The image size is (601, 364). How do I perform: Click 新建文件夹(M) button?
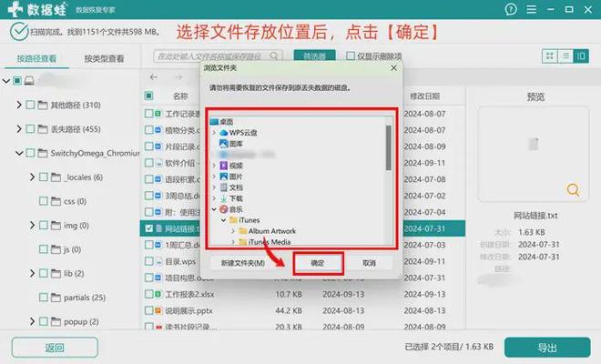(243, 263)
